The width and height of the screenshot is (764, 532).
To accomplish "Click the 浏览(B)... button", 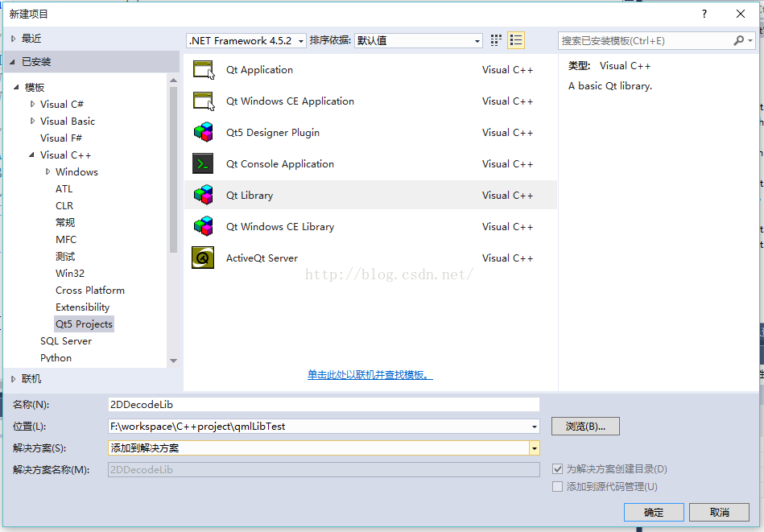I will (x=585, y=427).
